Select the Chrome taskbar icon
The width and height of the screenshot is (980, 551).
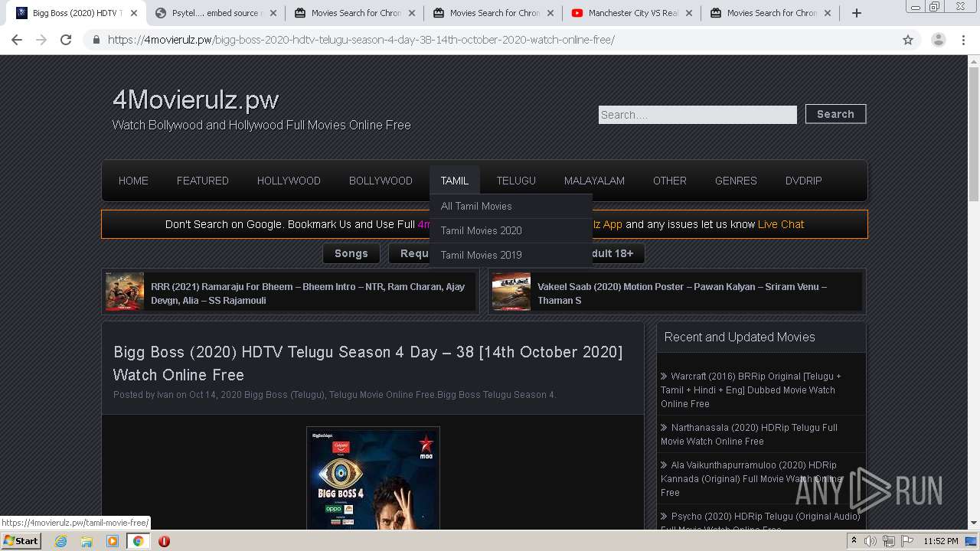click(x=138, y=541)
